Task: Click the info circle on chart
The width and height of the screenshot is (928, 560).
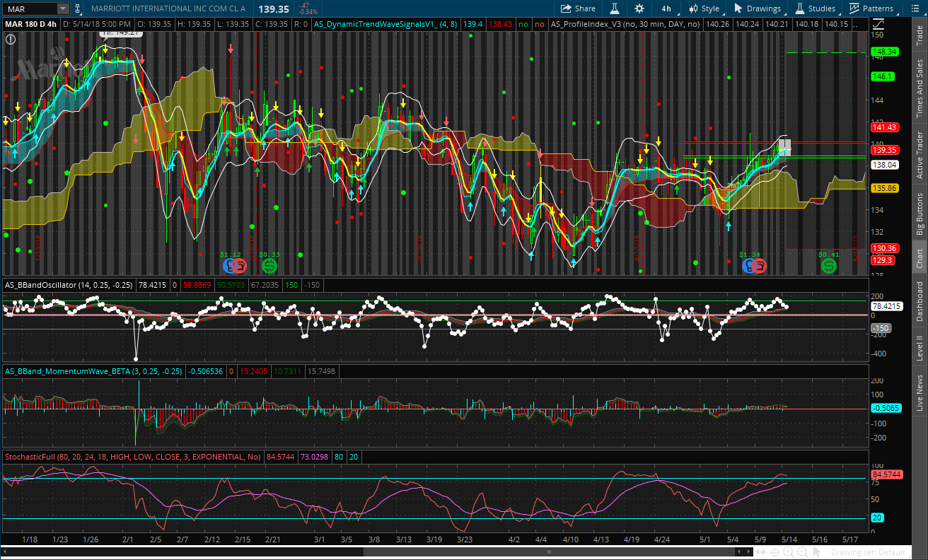Action: tap(11, 40)
